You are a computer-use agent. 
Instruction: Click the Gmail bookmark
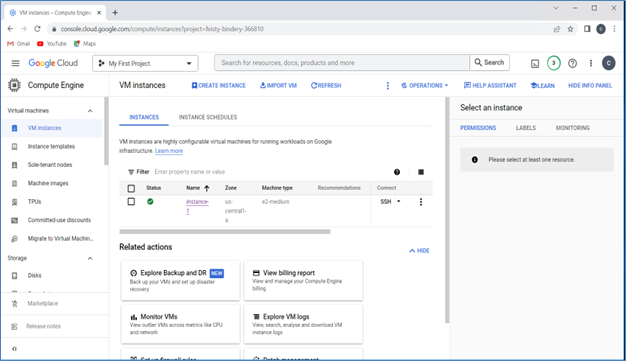pos(18,44)
